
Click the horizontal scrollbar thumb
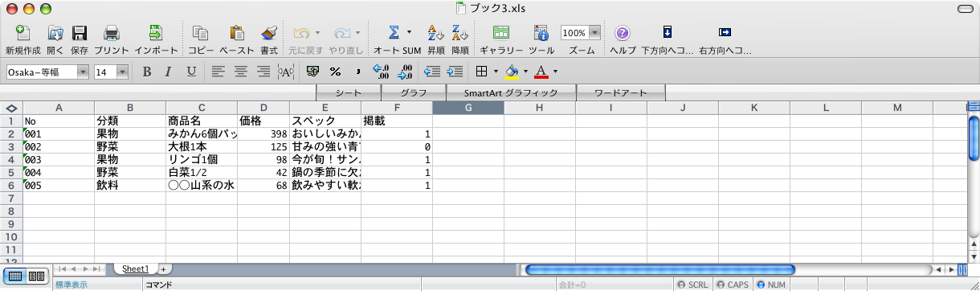[659, 268]
